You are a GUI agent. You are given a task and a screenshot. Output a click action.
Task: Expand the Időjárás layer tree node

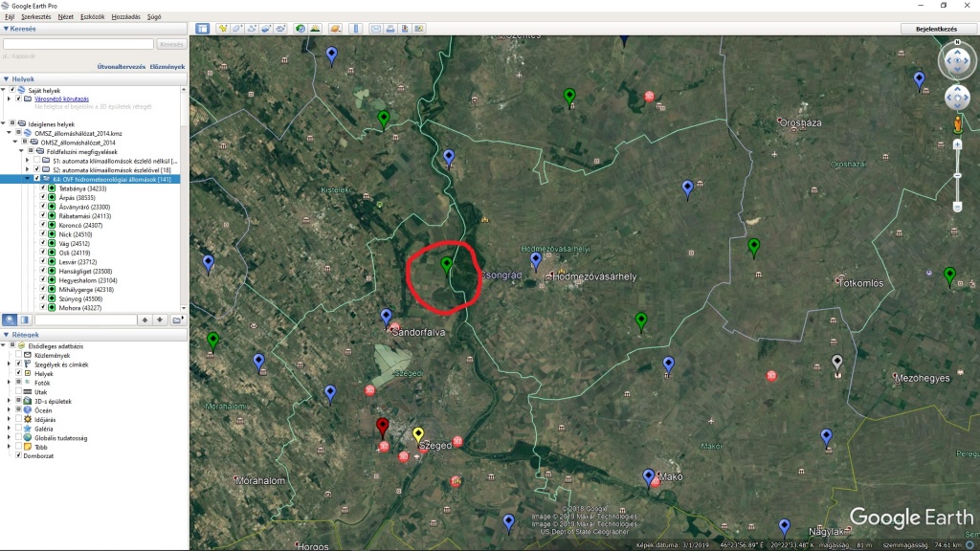point(10,420)
